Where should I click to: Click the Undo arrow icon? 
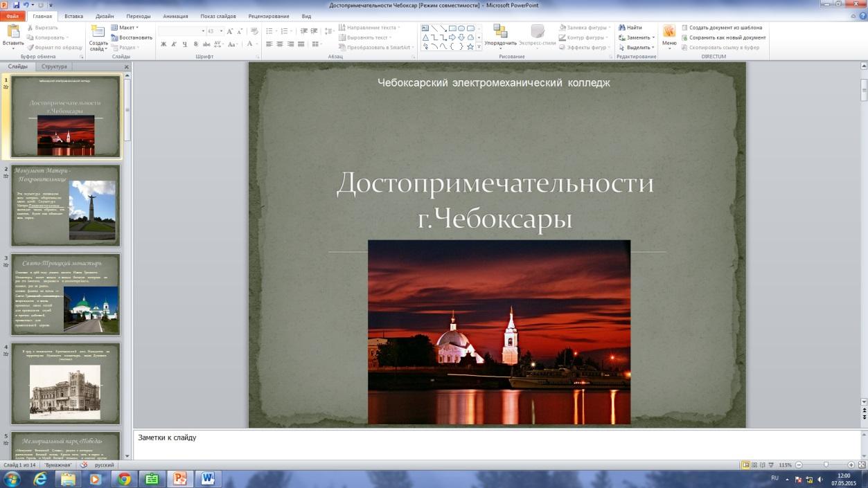pos(26,5)
